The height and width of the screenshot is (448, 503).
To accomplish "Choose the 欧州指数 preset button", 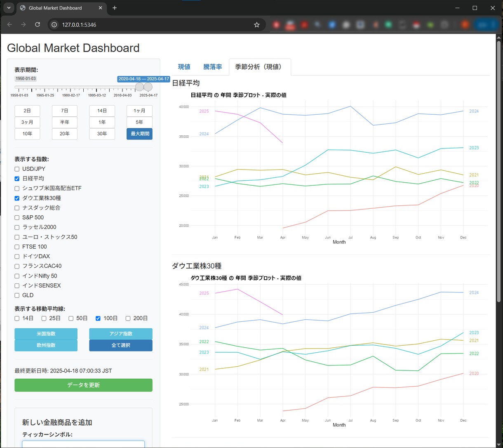I will (46, 345).
